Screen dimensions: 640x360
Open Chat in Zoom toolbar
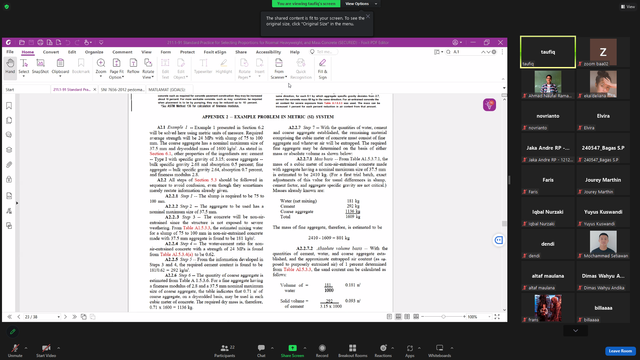261,350
